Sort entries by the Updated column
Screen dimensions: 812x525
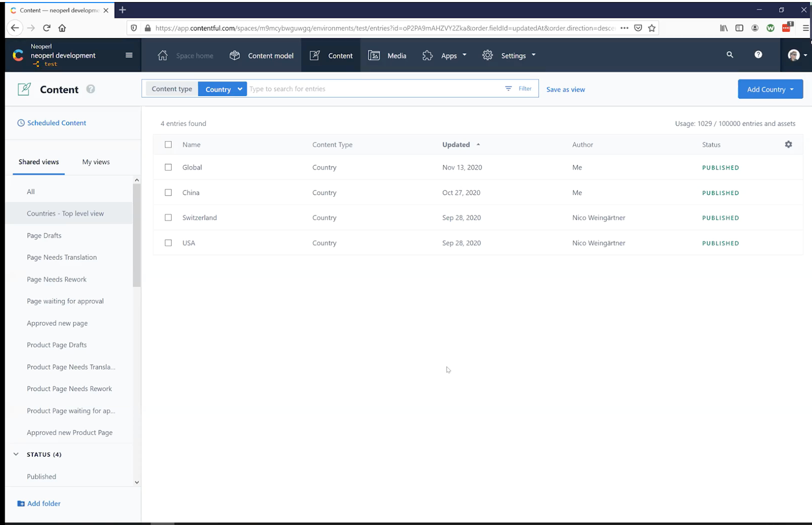click(461, 145)
